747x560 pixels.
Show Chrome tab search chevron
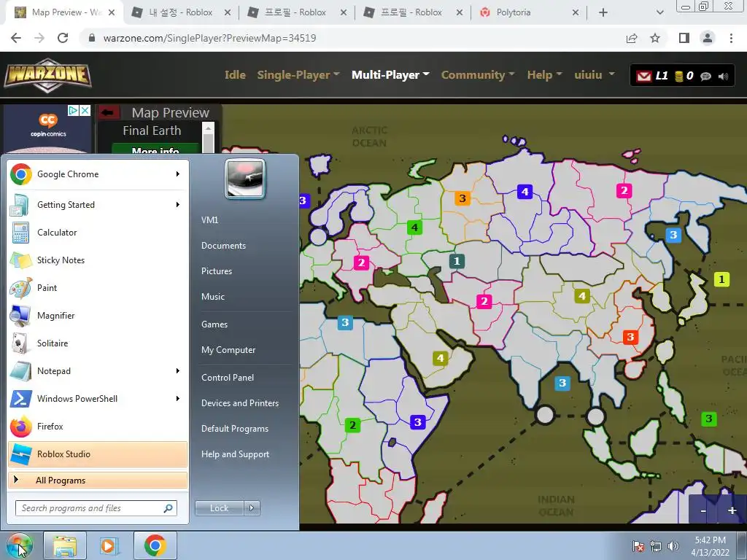[x=659, y=12]
